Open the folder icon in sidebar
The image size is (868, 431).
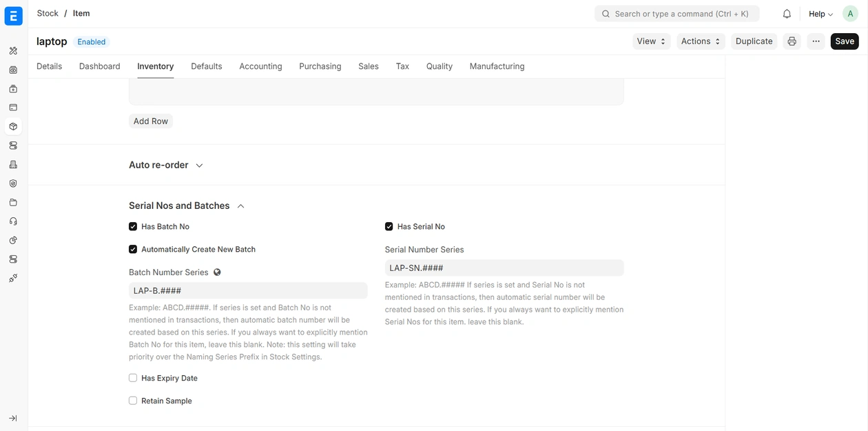13,203
